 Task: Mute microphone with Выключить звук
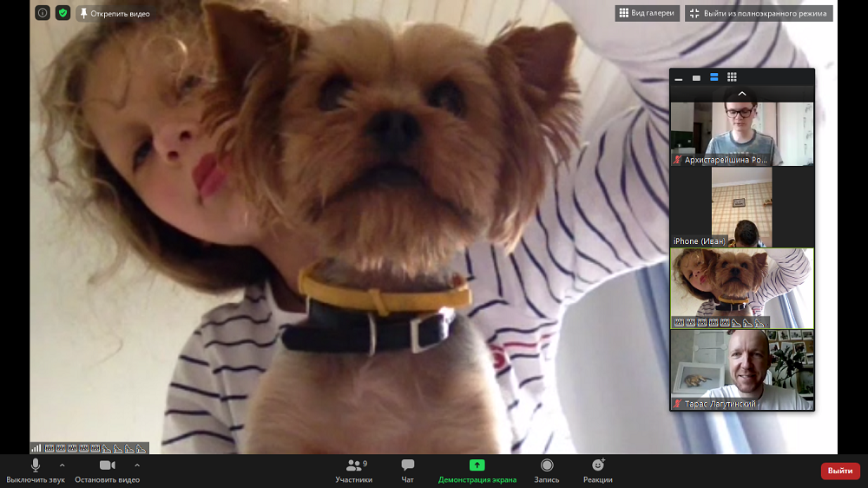pyautogui.click(x=36, y=471)
